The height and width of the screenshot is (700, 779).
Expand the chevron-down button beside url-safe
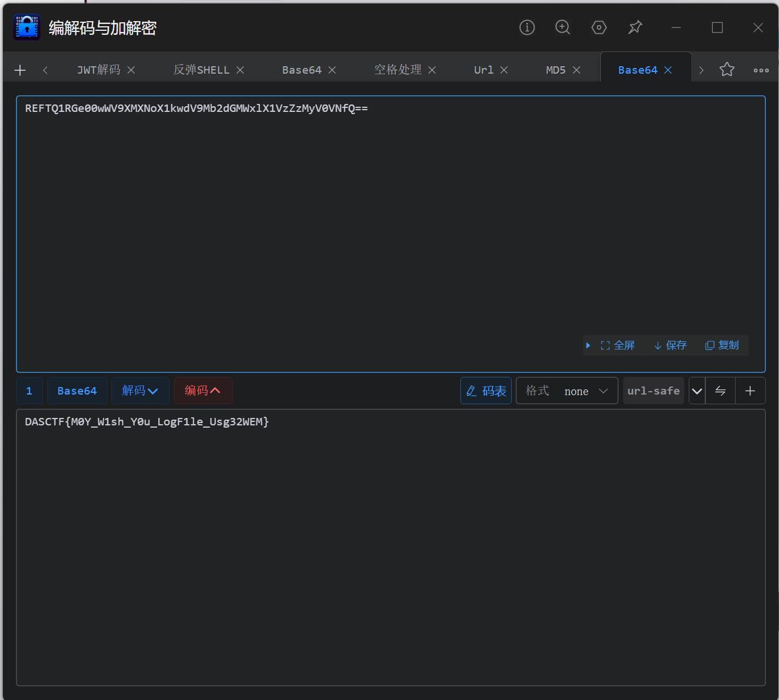[x=697, y=391]
